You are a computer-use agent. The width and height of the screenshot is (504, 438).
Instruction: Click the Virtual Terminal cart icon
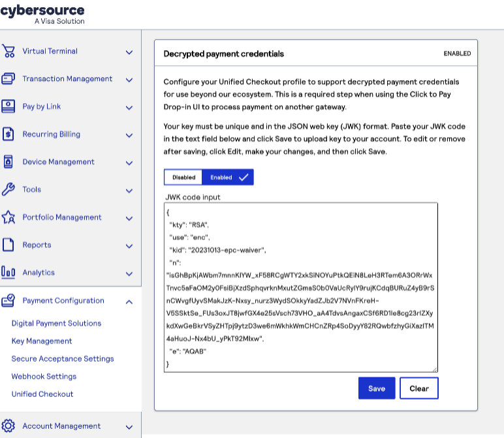point(8,52)
